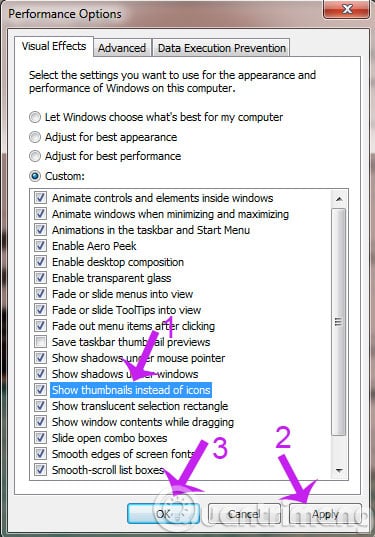375x537 pixels.
Task: Toggle Enable transparent glass checkbox
Action: pyautogui.click(x=40, y=278)
